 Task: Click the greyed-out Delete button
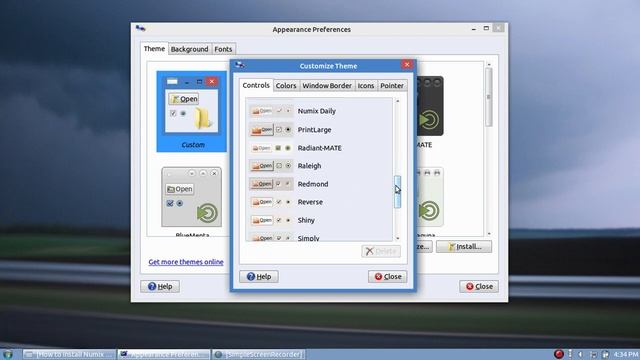381,251
